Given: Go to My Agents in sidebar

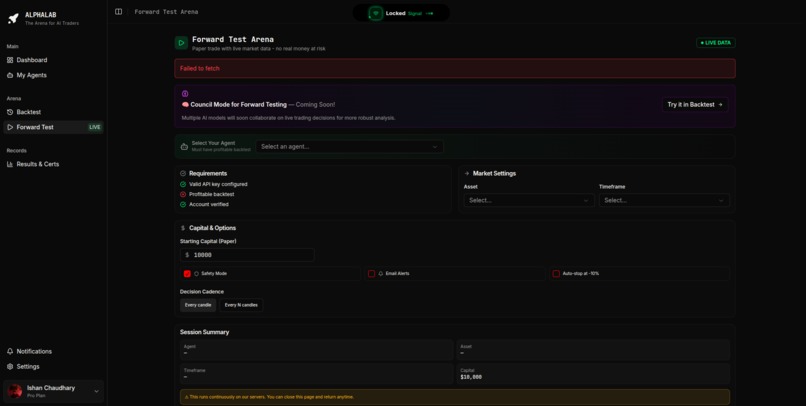Looking at the screenshot, I should point(53,76).
